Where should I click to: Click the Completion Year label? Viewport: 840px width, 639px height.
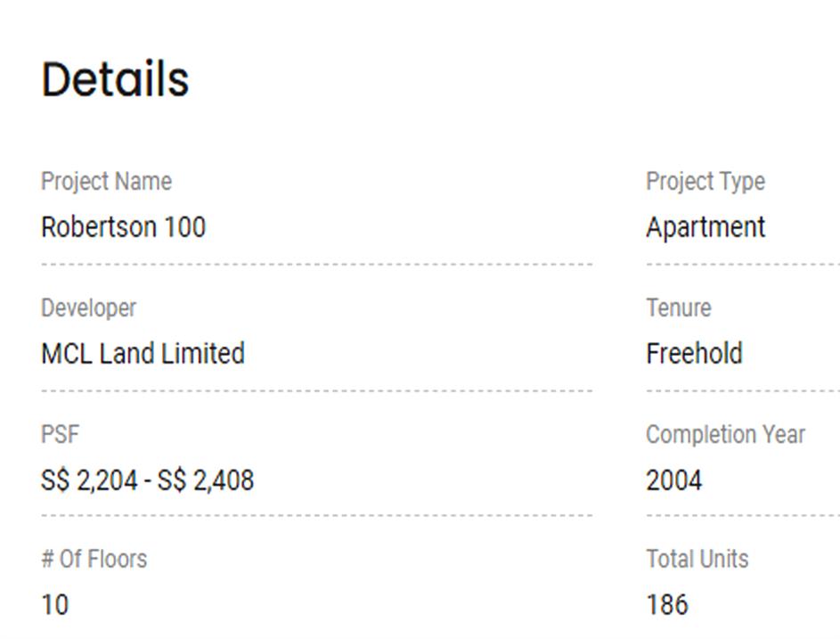725,435
